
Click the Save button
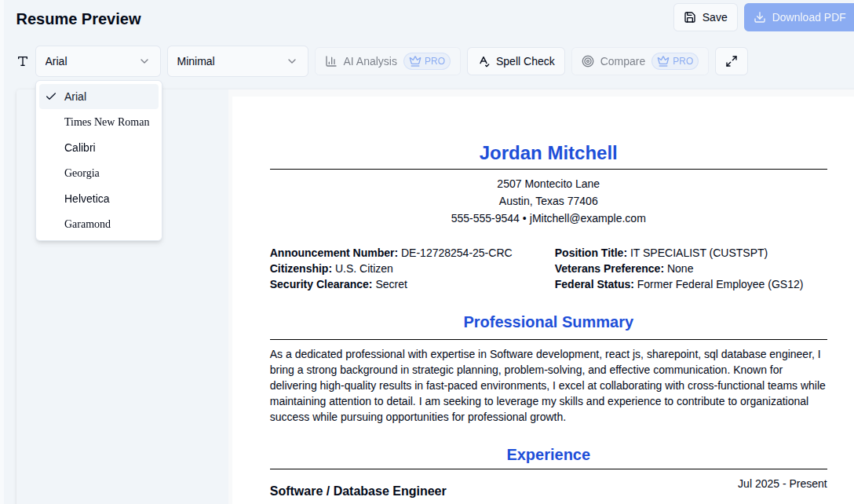tap(705, 16)
